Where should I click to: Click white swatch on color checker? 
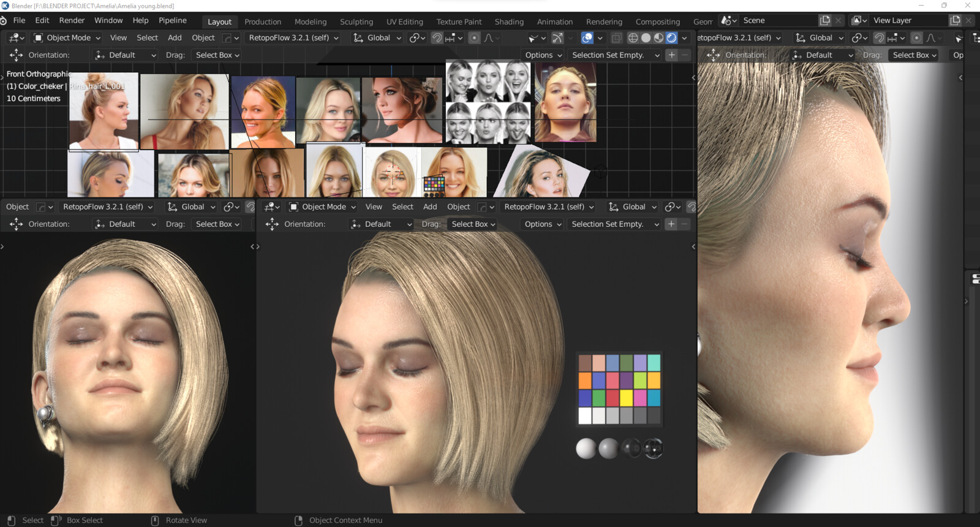[x=585, y=416]
